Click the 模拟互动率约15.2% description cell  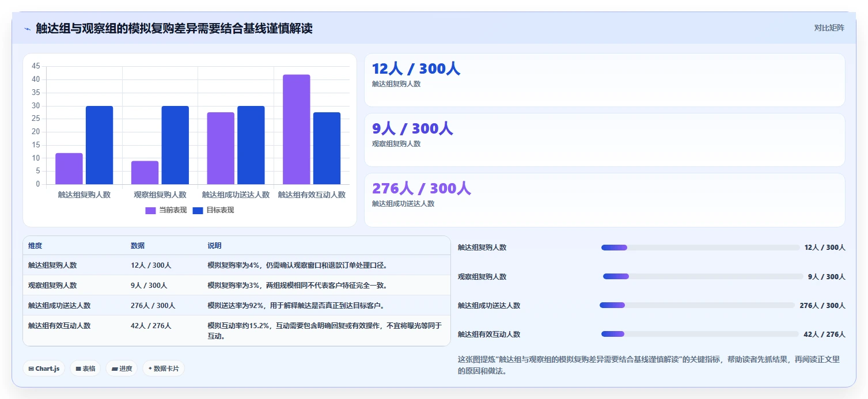coord(324,330)
